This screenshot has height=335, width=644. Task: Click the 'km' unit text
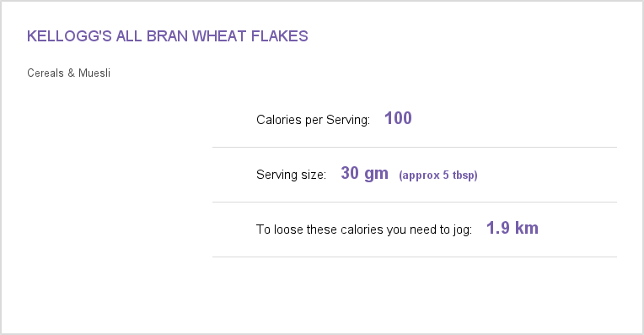pyautogui.click(x=527, y=228)
